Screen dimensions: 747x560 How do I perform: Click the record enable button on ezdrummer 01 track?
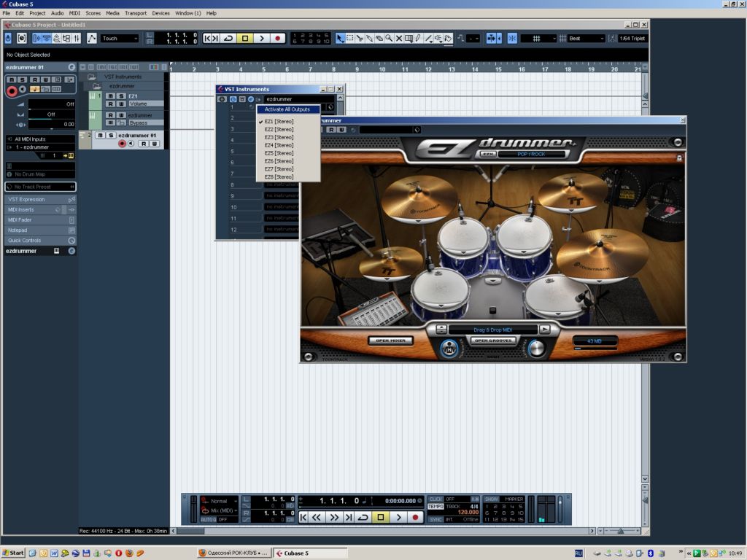122,144
